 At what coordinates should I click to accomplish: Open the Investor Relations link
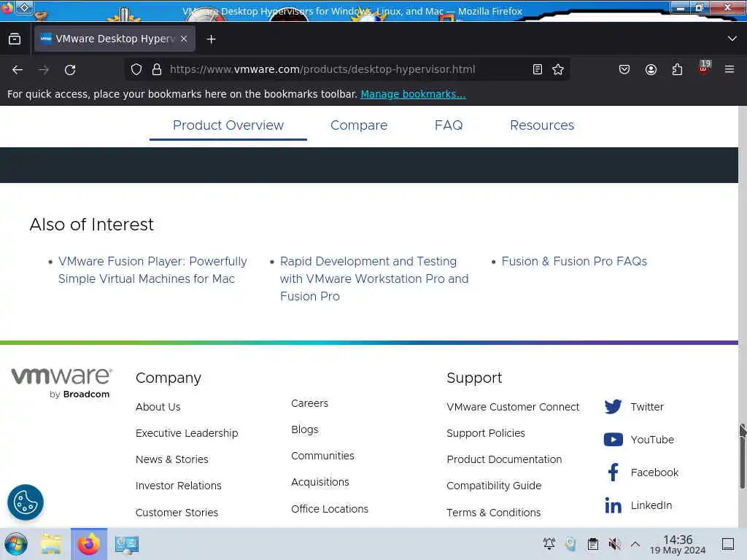178,486
